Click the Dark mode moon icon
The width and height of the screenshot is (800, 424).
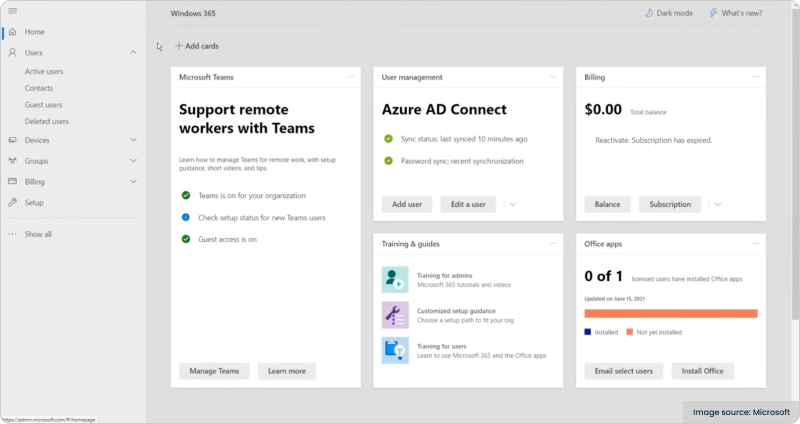click(648, 13)
